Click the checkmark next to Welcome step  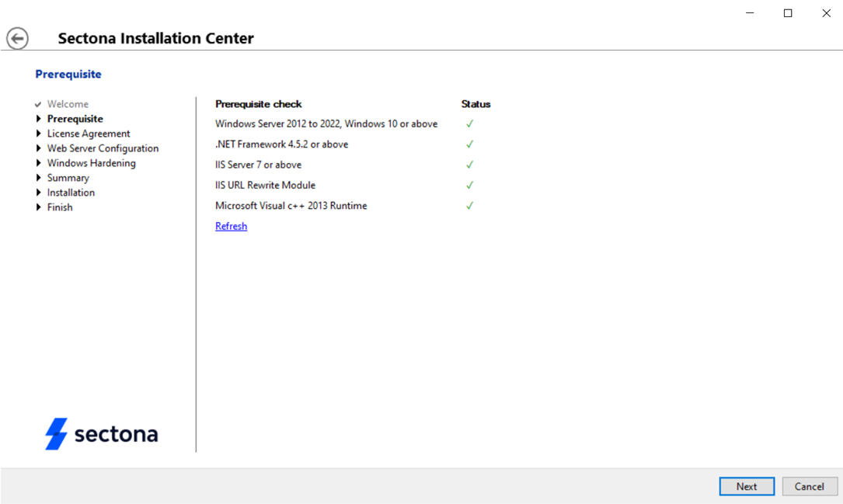(37, 103)
